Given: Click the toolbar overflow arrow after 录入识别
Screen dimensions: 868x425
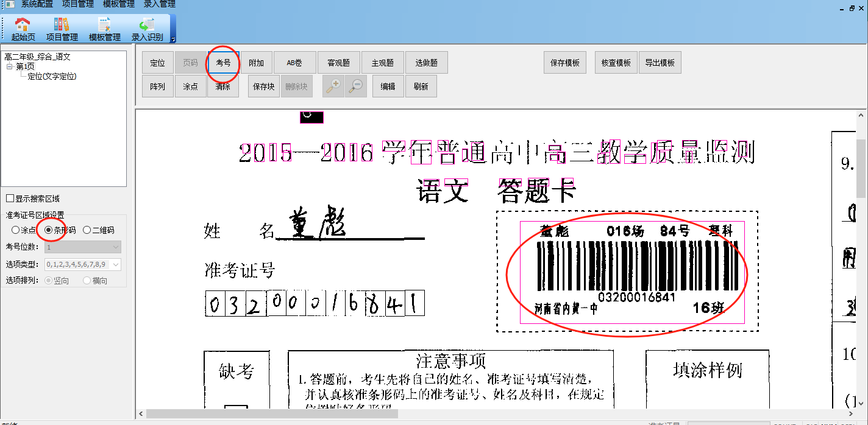Looking at the screenshot, I should tap(173, 40).
